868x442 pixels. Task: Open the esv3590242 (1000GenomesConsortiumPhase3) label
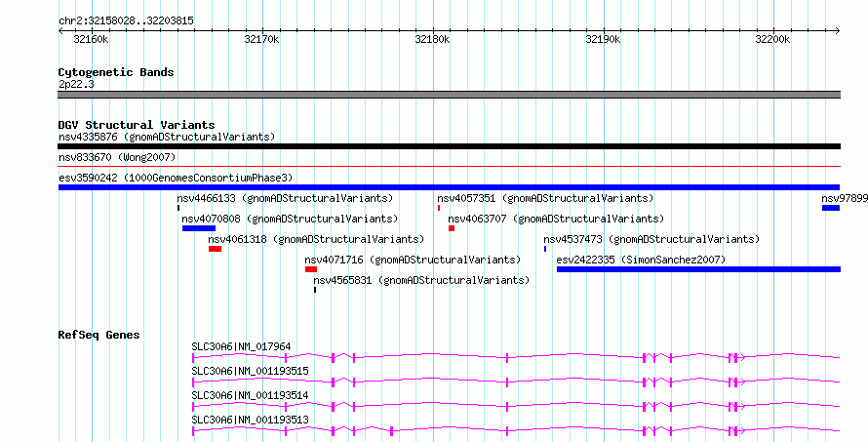[176, 178]
